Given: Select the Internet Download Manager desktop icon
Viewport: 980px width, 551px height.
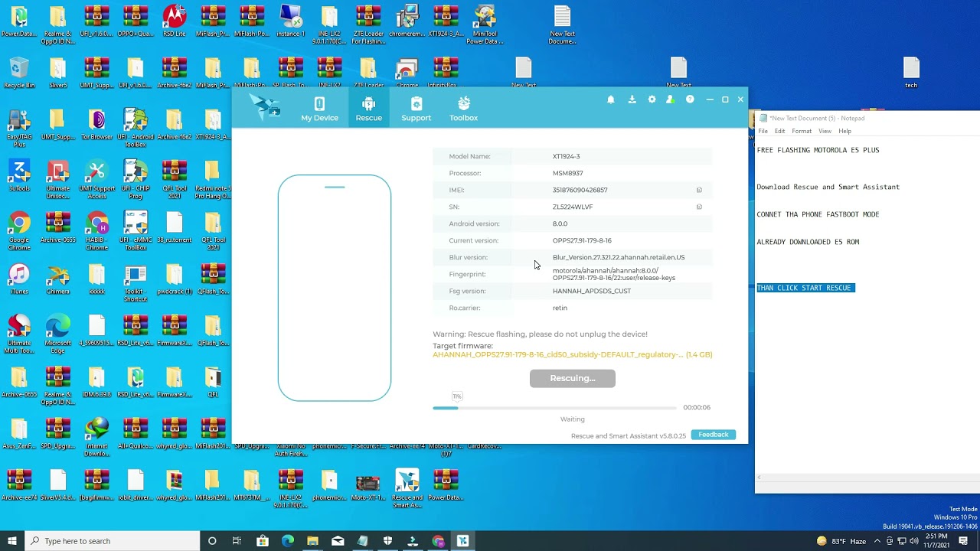Looking at the screenshot, I should pyautogui.click(x=96, y=437).
